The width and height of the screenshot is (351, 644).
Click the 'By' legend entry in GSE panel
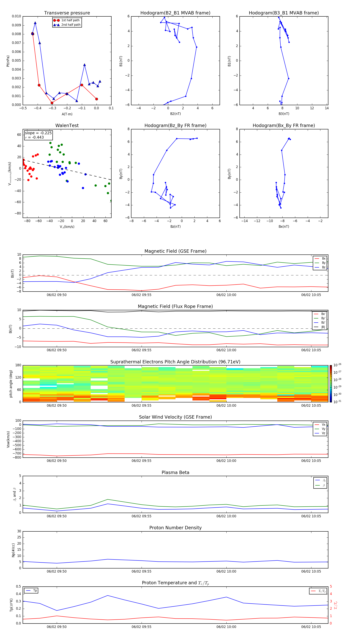pyautogui.click(x=320, y=263)
